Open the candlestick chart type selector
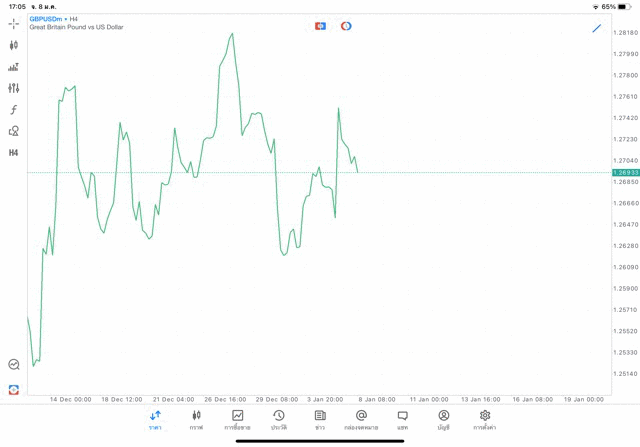This screenshot has width=640, height=447. point(14,45)
